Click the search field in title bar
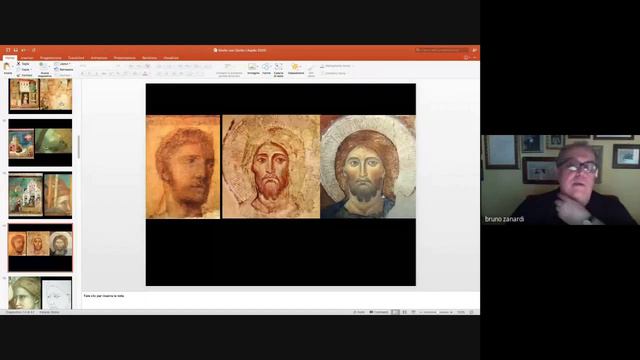 442,50
